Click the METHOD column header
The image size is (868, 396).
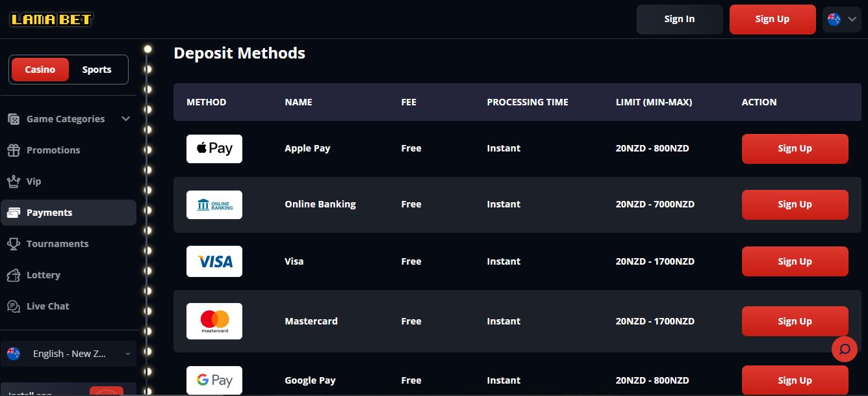pos(207,102)
